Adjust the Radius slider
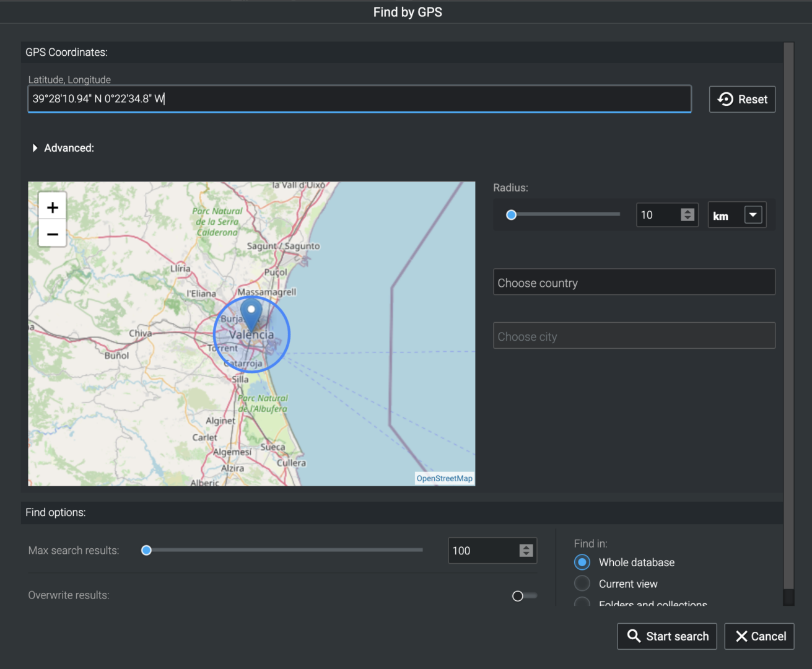 point(511,214)
